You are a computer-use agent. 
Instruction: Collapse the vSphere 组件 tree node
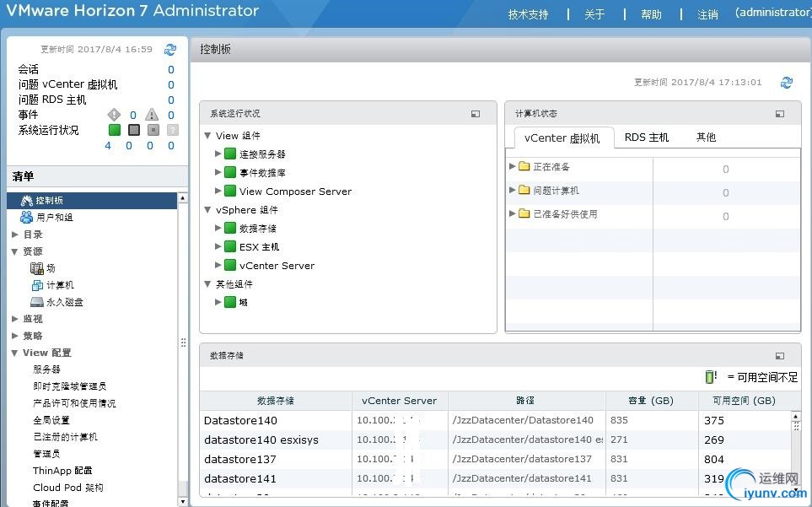(x=207, y=210)
